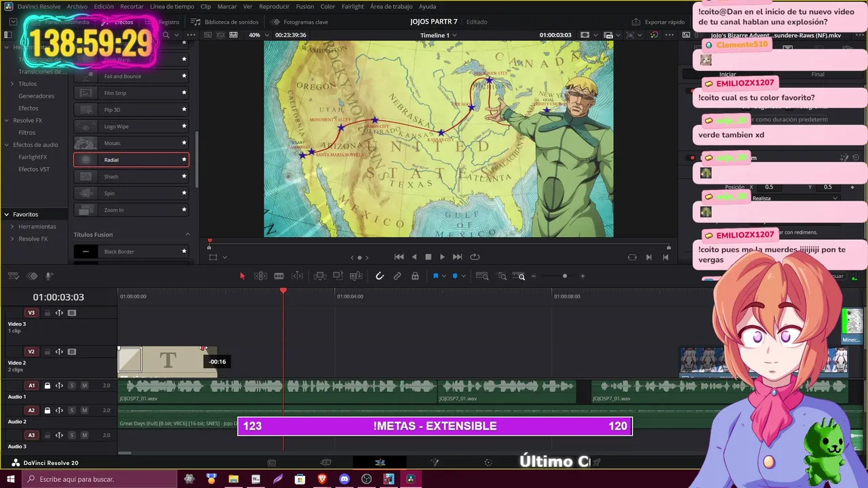This screenshot has height=488, width=868.
Task: Stop playback
Action: [x=428, y=257]
